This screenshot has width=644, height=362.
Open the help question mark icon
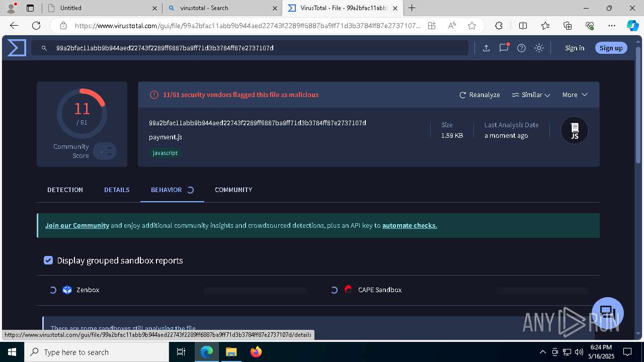point(521,48)
